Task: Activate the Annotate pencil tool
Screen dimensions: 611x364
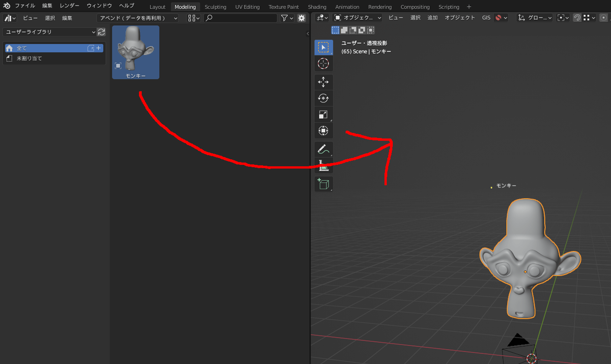Action: point(323,149)
